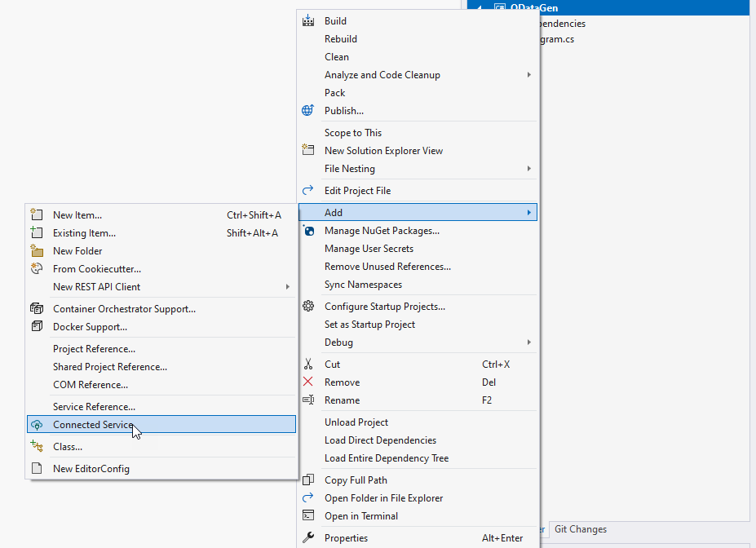Image resolution: width=756 pixels, height=548 pixels.
Task: Select the ODataGen project node
Action: 608,7
